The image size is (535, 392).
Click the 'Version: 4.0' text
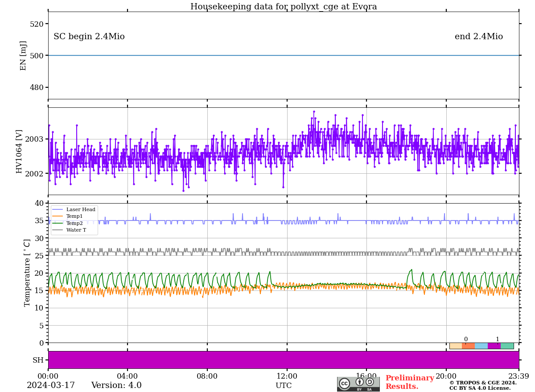[x=116, y=385]
